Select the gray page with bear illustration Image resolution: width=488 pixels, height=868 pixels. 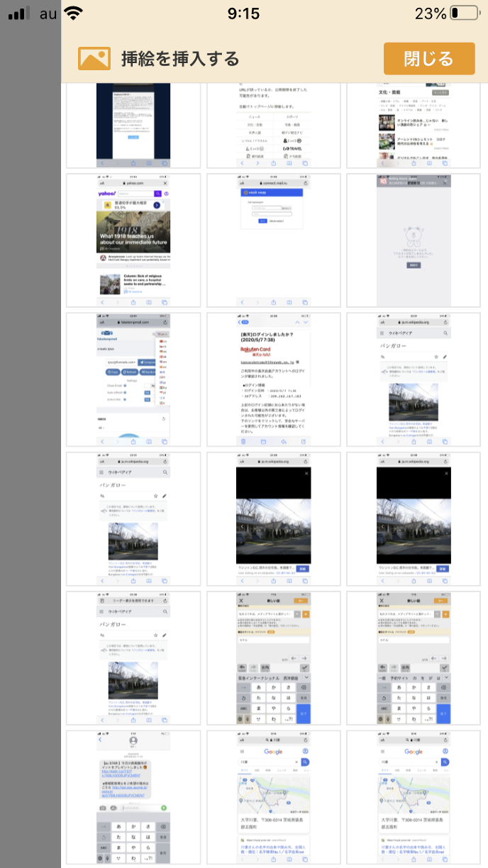(x=414, y=240)
